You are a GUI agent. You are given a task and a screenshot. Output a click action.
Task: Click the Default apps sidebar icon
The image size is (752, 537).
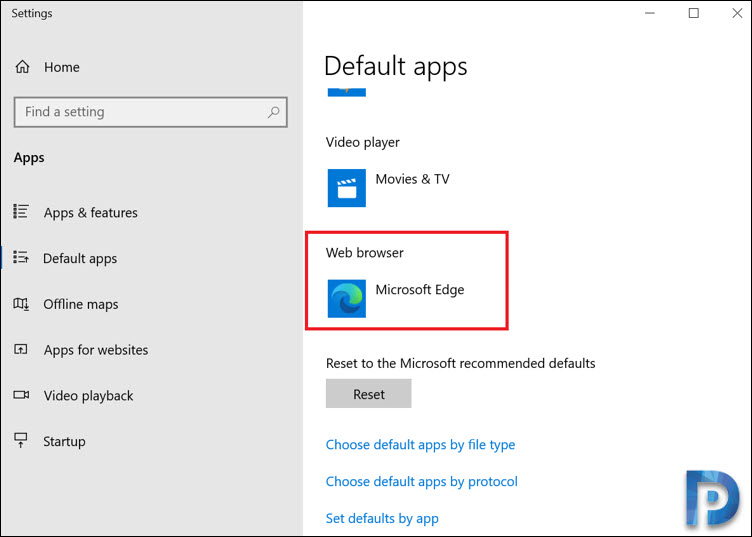tap(21, 257)
